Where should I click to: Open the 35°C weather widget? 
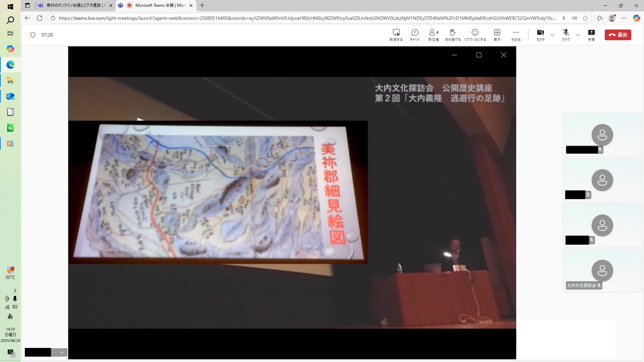[10, 273]
